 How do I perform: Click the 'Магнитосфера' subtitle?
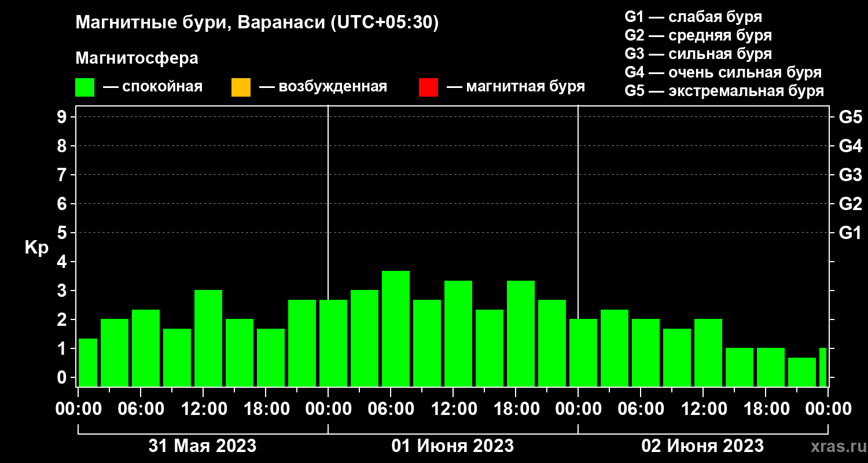click(x=137, y=58)
